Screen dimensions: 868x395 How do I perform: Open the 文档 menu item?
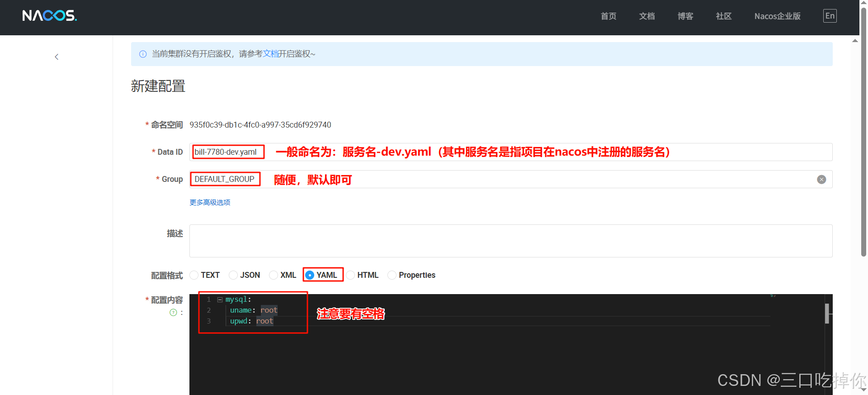(647, 16)
